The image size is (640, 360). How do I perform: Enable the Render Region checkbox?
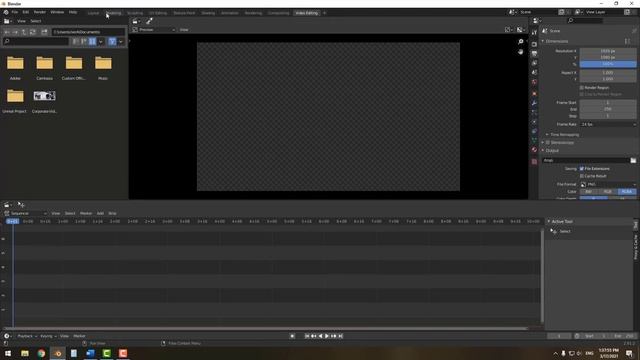click(x=582, y=88)
